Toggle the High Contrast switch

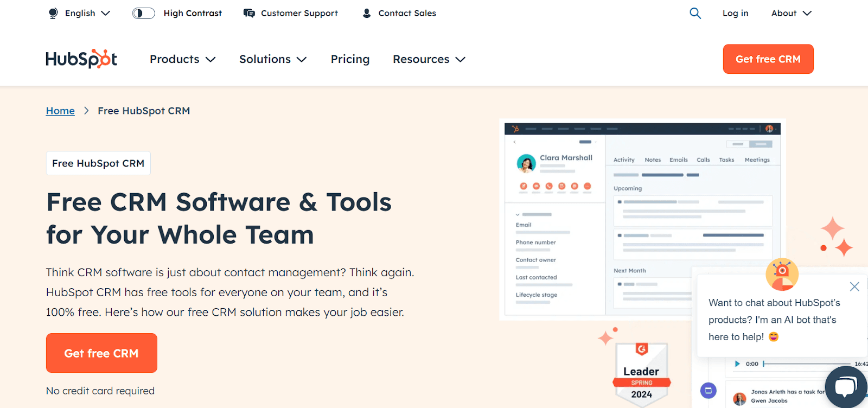[x=144, y=13]
